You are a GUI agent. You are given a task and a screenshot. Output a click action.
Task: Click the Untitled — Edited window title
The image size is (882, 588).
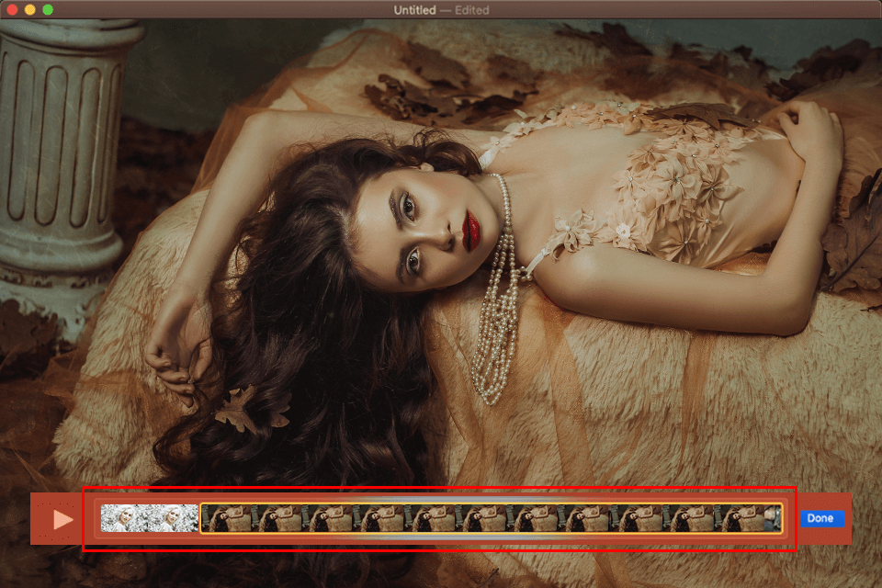click(x=441, y=10)
